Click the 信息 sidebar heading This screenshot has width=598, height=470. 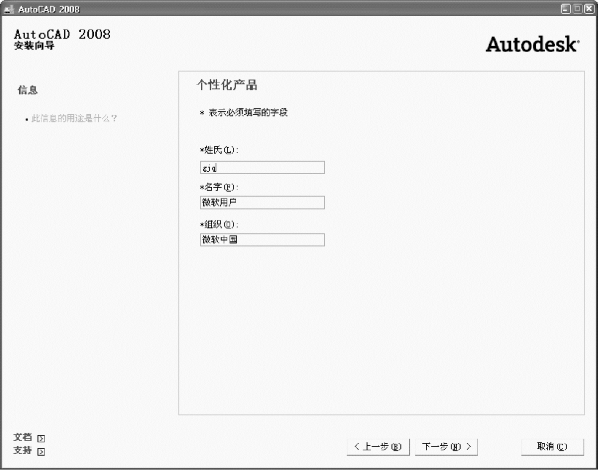tap(27, 90)
